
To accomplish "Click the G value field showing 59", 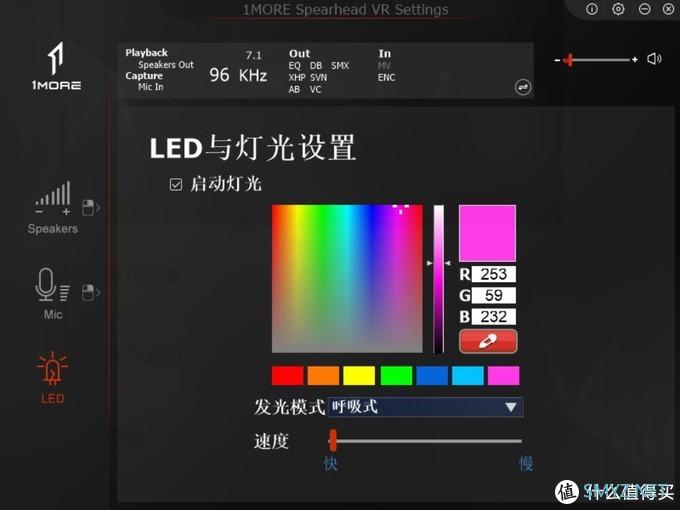I will [x=494, y=295].
